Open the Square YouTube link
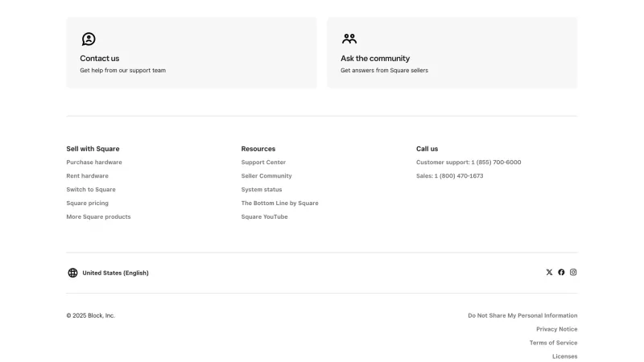Viewport: 644px width, 362px height. 264,216
